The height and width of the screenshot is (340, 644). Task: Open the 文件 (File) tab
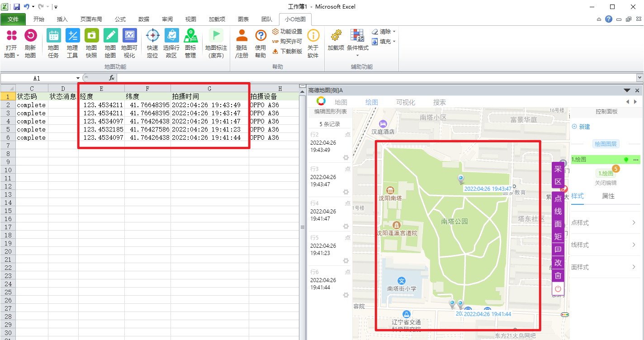pos(13,19)
